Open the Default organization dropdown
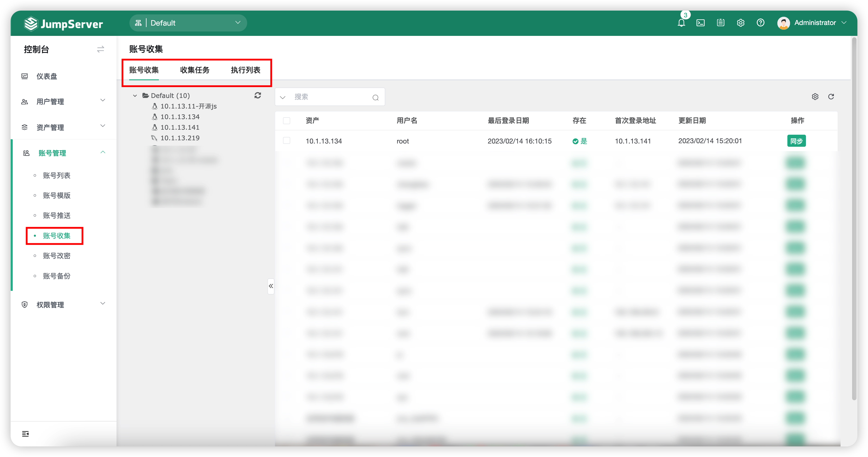Image resolution: width=868 pixels, height=457 pixels. (188, 23)
